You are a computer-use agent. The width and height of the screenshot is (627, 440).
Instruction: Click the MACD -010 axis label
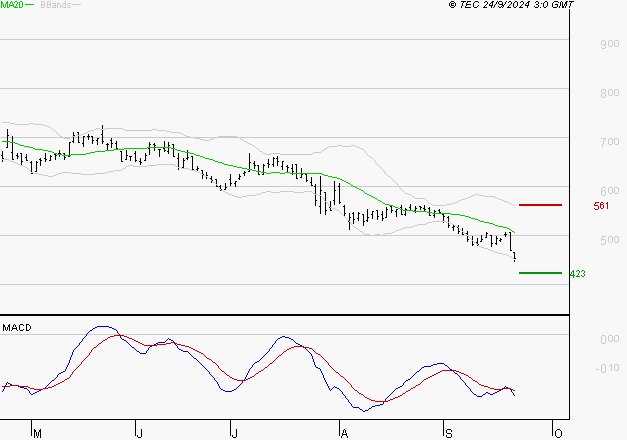(607, 368)
